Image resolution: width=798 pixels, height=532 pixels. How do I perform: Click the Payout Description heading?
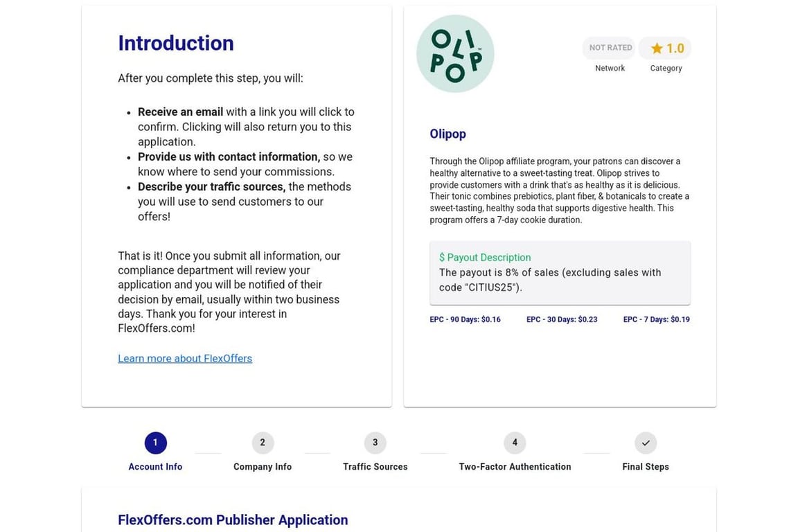[485, 258]
